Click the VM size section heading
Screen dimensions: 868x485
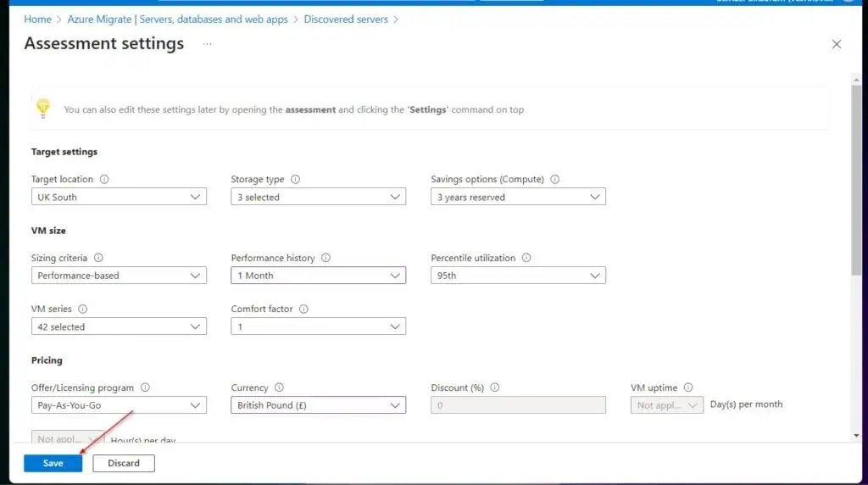[x=48, y=231]
